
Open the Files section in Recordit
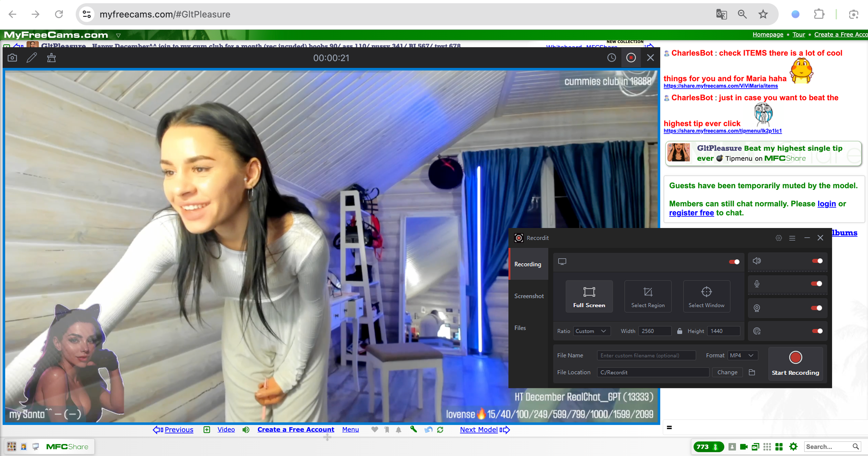[520, 328]
